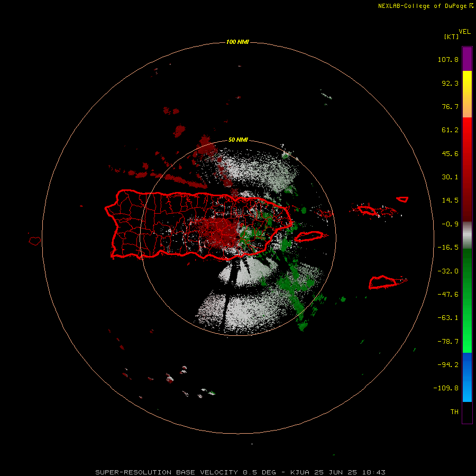Select the 76.7 scale value

pyautogui.click(x=450, y=106)
